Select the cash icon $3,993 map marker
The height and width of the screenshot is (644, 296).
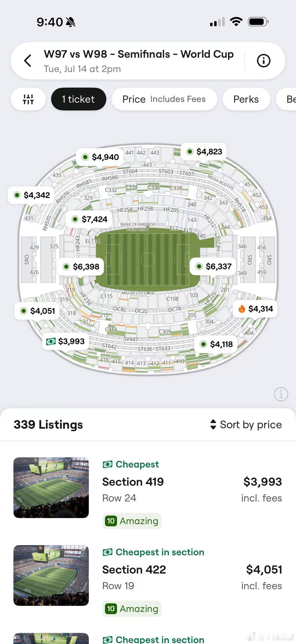pos(66,341)
